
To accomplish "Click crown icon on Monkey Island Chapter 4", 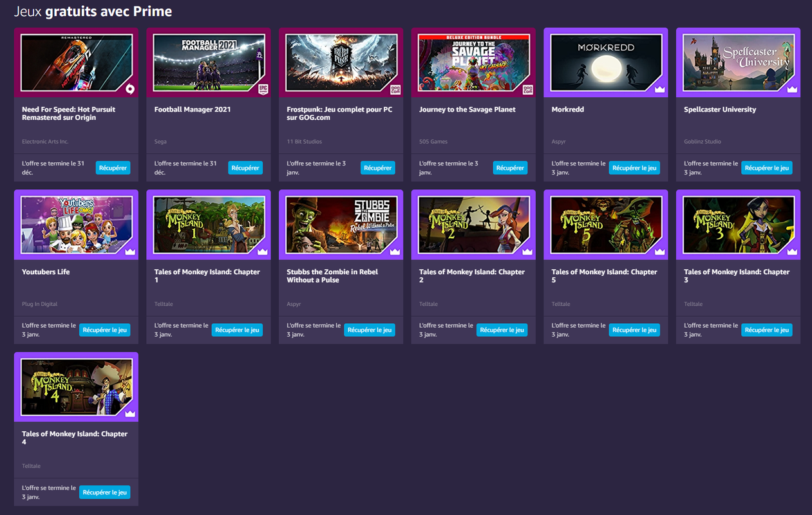I will (x=130, y=414).
